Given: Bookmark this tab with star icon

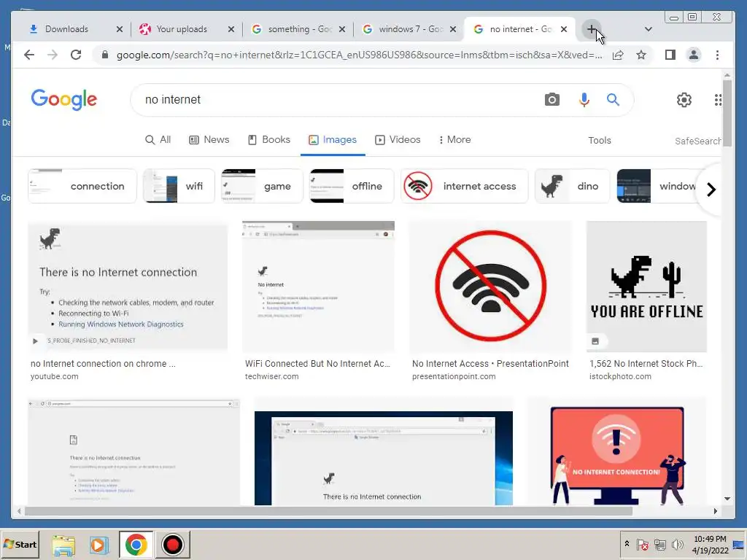Looking at the screenshot, I should point(641,55).
